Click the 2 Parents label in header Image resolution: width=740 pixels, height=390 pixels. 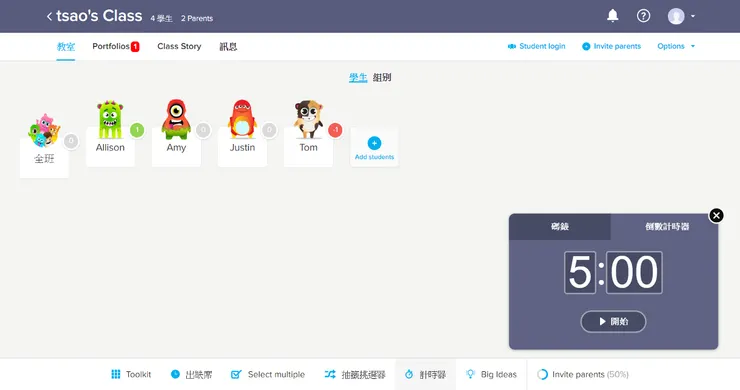[x=197, y=18]
